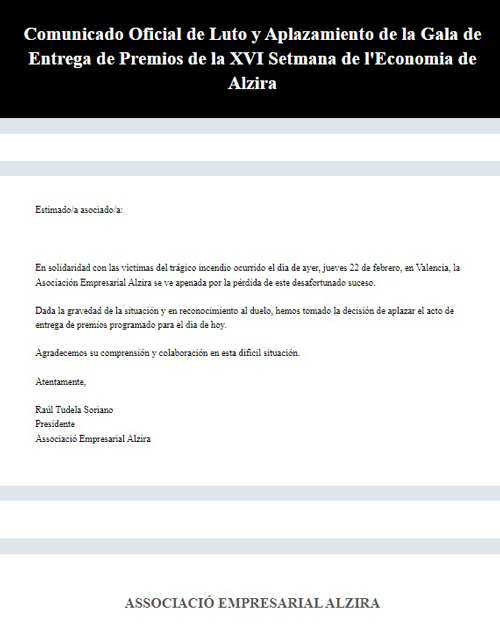Click the 'Atentamente,' closing line
The width and height of the screenshot is (500, 631).
[x=60, y=381]
